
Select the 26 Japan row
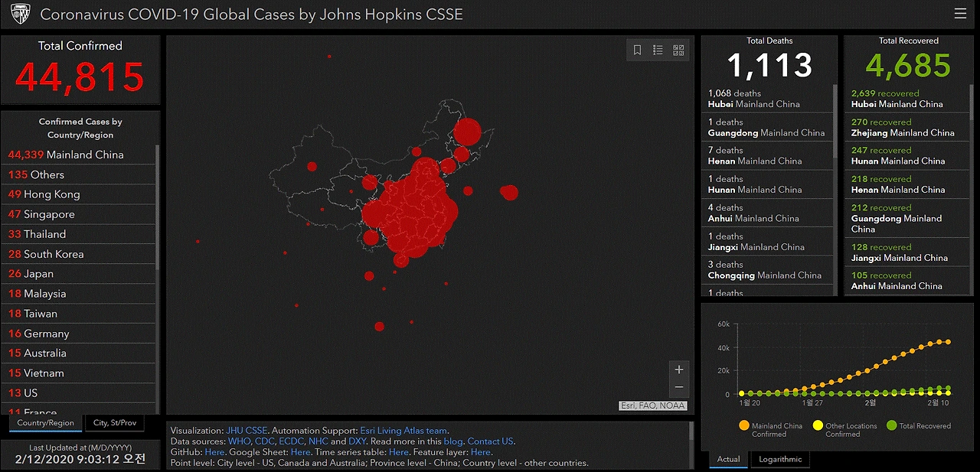pos(79,274)
